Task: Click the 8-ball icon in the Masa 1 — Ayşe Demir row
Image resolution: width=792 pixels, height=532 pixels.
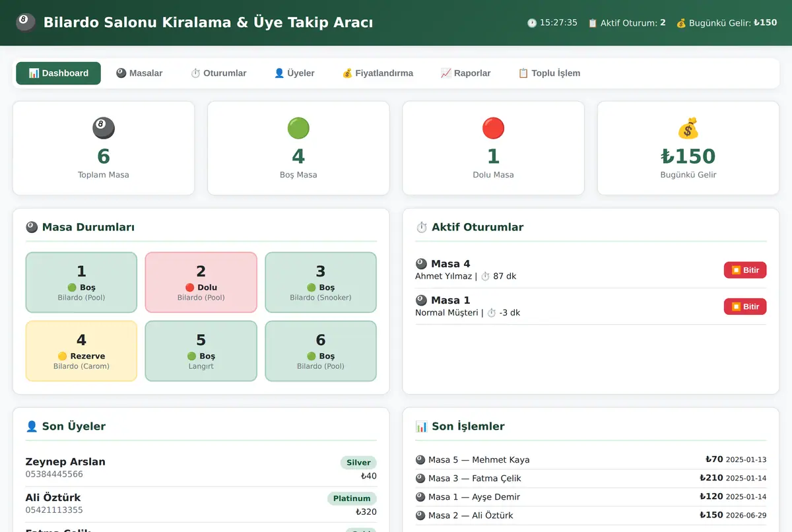Action: 420,497
